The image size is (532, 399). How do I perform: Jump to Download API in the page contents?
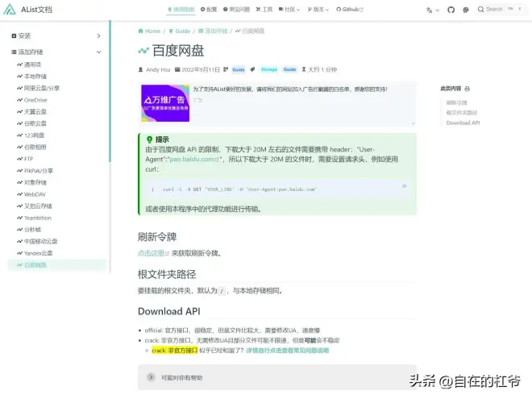[463, 123]
